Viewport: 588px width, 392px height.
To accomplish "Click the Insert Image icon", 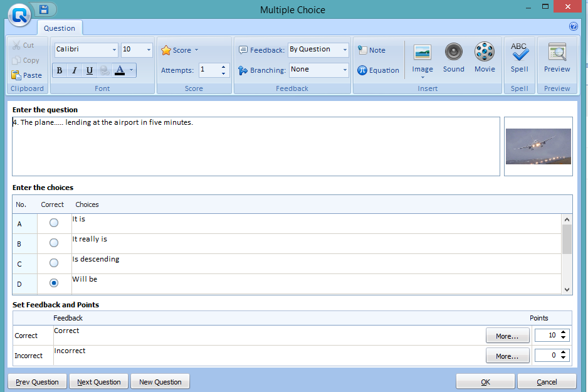I will 423,52.
